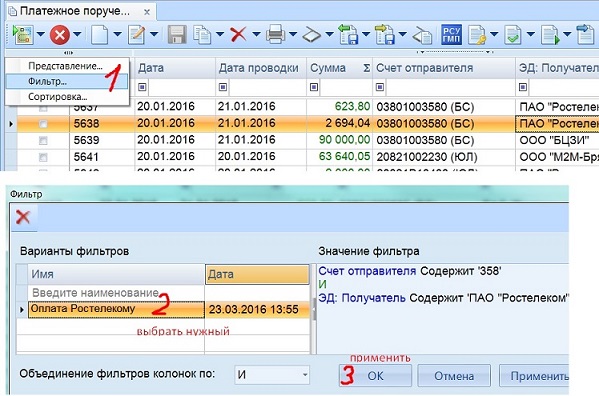The image size is (599, 396).
Task: Click the Дата header in Варианты фильтров list
Action: pyautogui.click(x=257, y=274)
